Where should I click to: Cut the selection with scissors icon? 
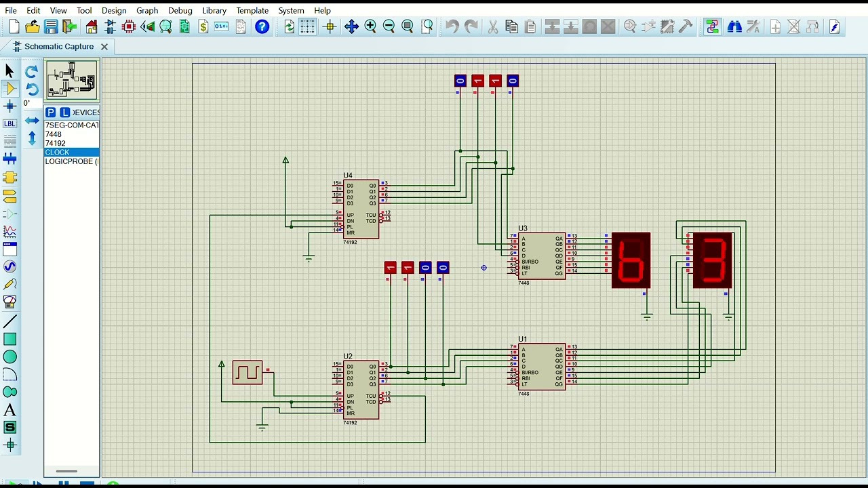pos(493,26)
